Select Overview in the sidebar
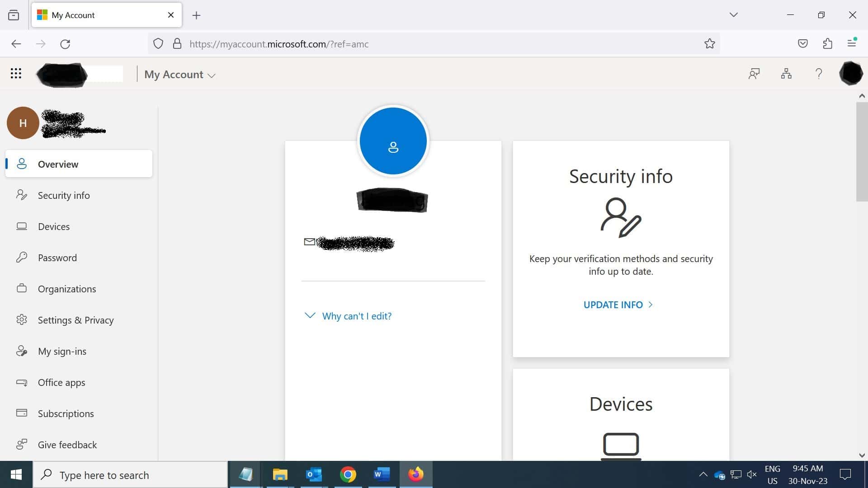The height and width of the screenshot is (488, 868). (79, 164)
